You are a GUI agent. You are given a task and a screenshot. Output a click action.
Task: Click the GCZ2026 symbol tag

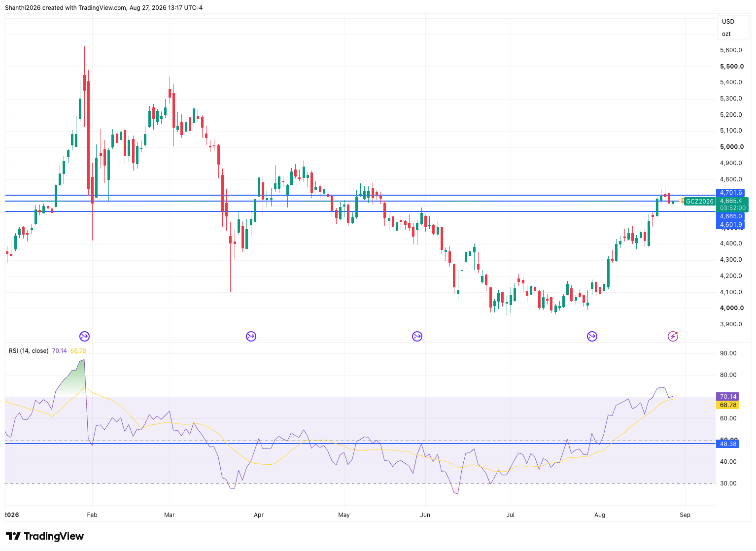pos(699,201)
